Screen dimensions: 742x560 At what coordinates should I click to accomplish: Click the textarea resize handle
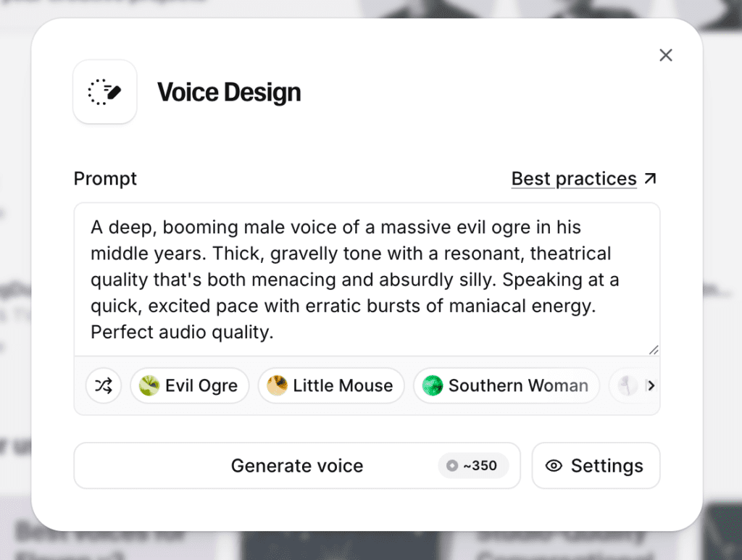tap(653, 348)
